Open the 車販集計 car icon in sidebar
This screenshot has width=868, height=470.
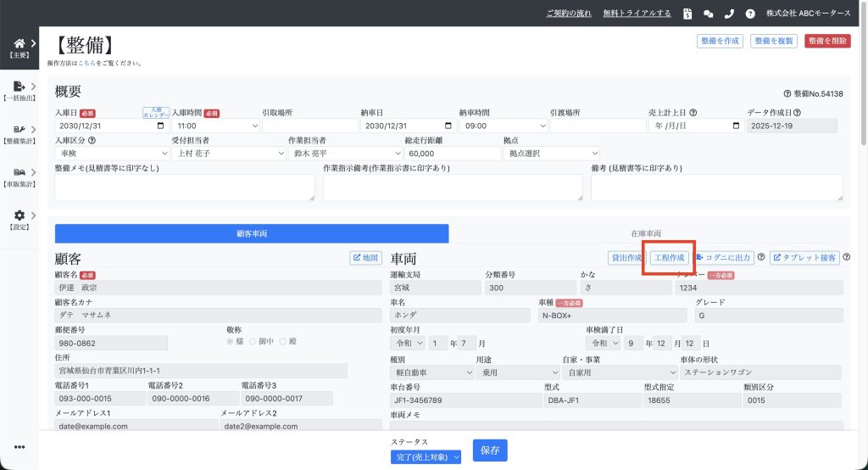[19, 172]
